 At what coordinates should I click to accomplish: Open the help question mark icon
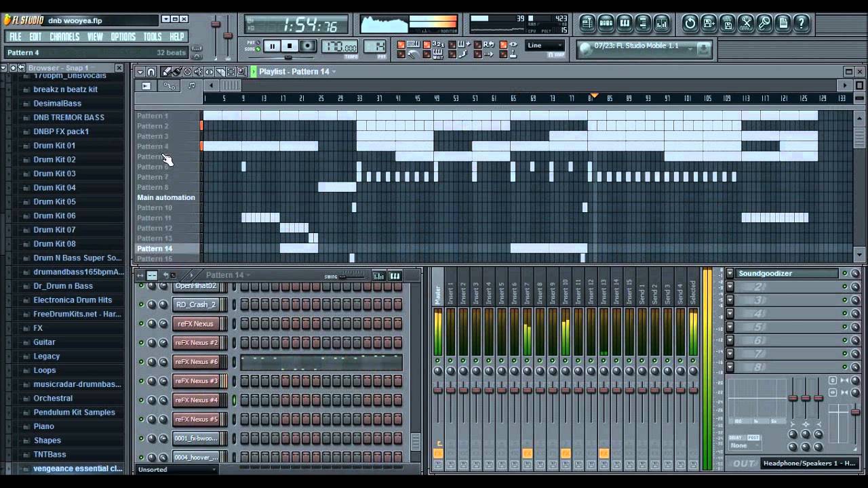802,23
